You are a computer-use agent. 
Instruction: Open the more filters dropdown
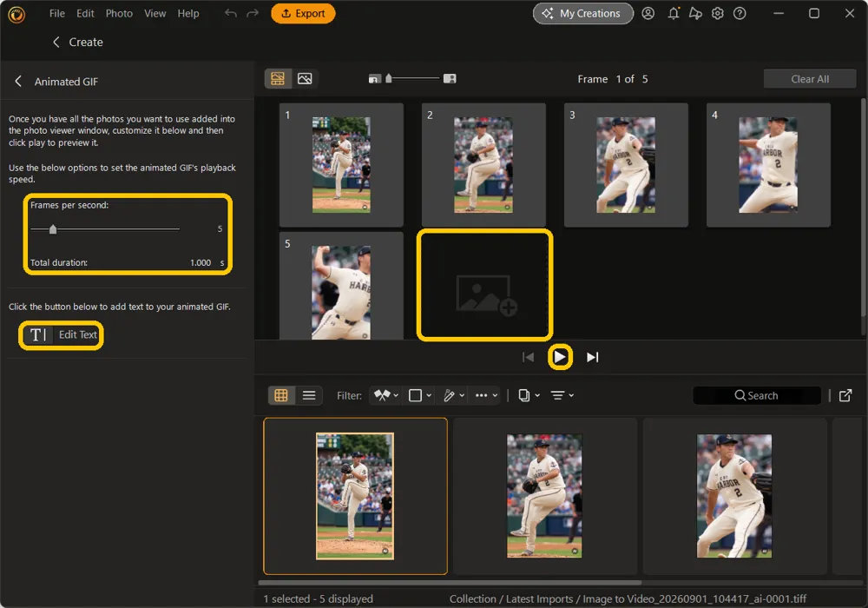point(486,395)
